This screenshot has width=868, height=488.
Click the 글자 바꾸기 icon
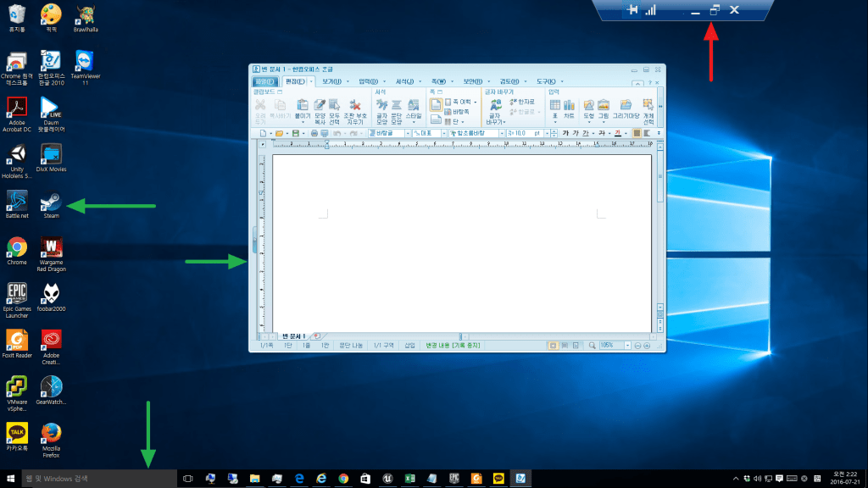tap(495, 109)
